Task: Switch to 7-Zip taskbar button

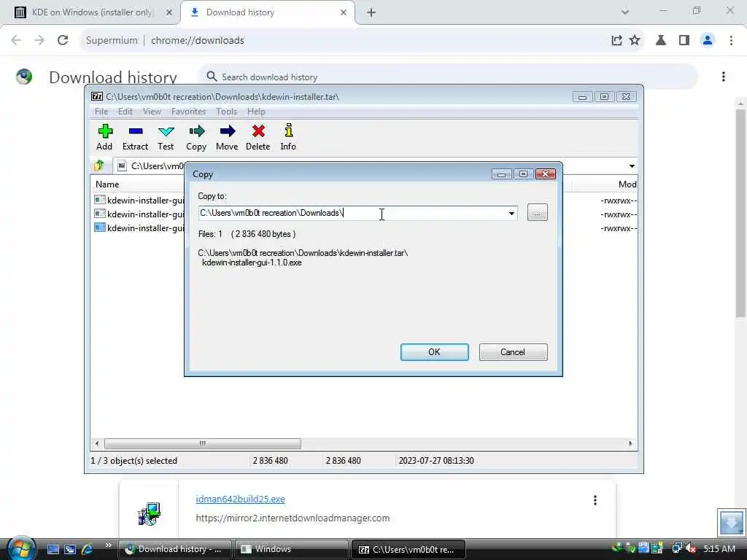Action: 409,549
